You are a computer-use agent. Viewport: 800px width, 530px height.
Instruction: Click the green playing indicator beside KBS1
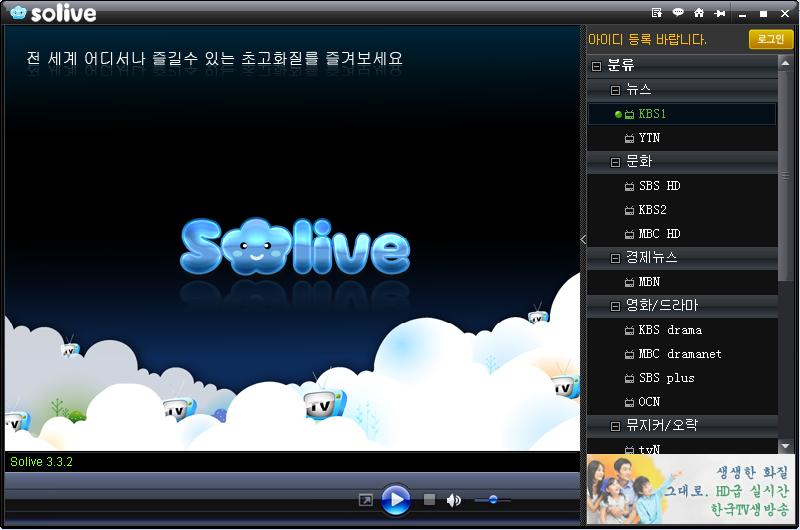(x=618, y=114)
